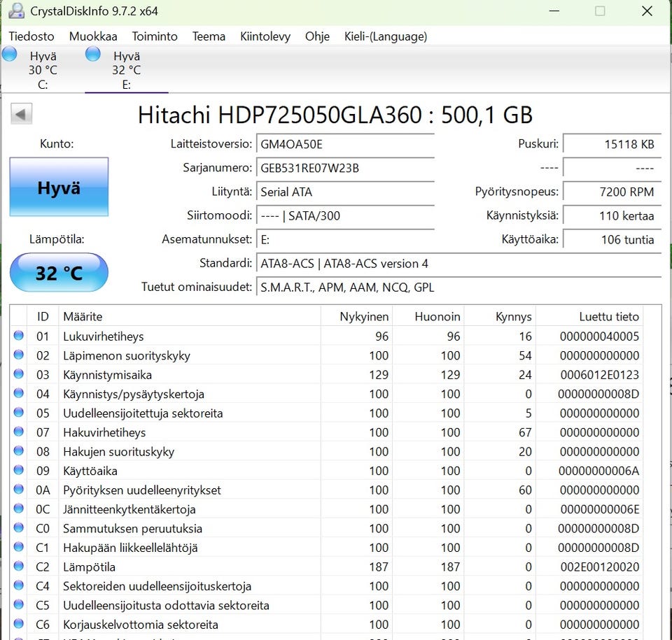Image resolution: width=672 pixels, height=640 pixels.
Task: Click status orb for Lukuvirhetiheys row
Action: (19, 336)
